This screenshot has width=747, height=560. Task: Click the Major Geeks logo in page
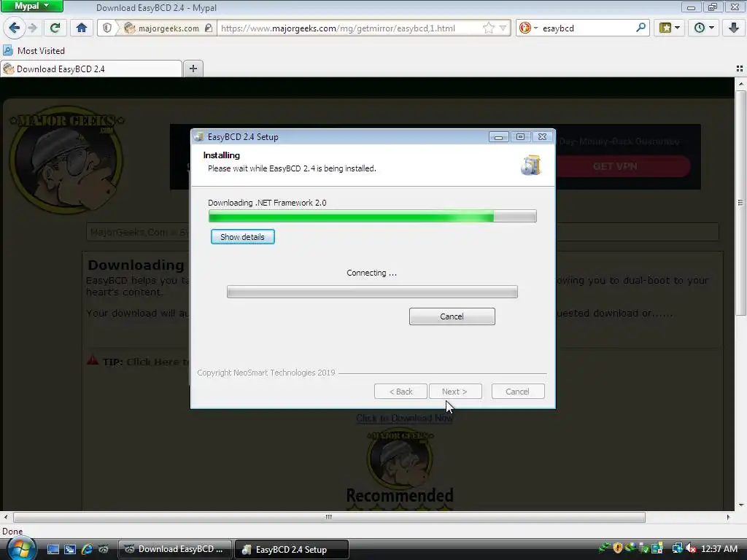click(x=66, y=160)
